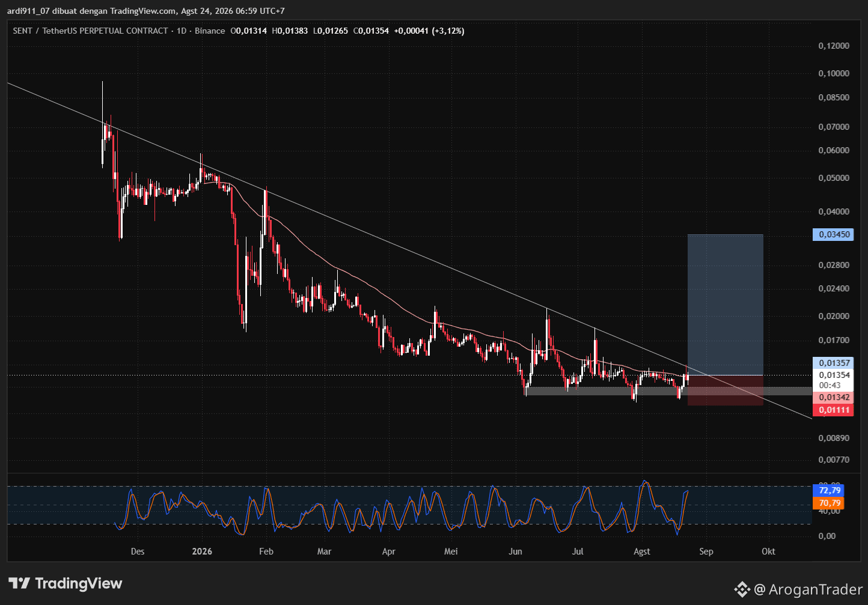Click the 0,05000 price axis label
868x605 pixels.
click(834, 178)
